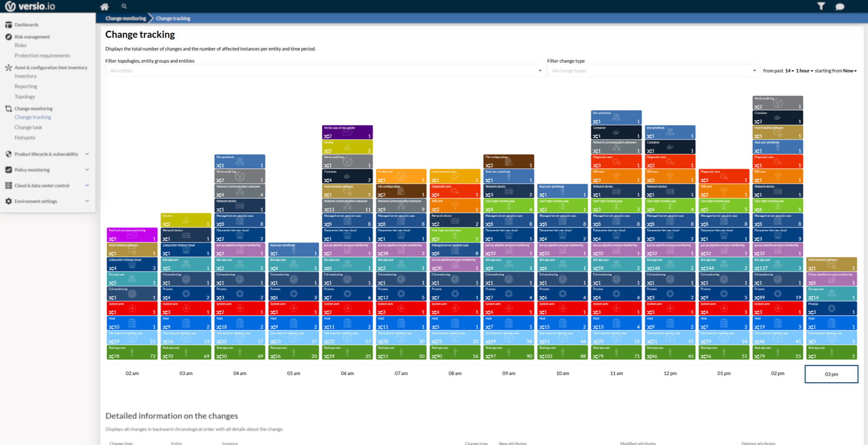The image size is (868, 445).
Task: Click the home icon in top bar
Action: coord(104,7)
